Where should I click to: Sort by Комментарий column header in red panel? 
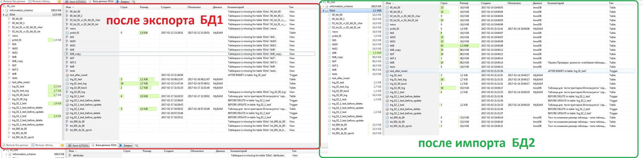[235, 7]
